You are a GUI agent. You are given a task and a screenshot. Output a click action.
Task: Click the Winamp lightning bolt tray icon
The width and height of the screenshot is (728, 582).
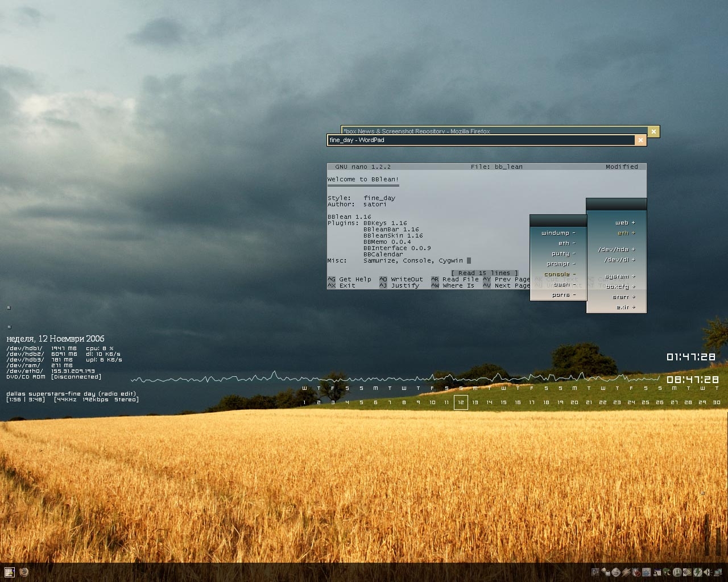click(x=626, y=572)
